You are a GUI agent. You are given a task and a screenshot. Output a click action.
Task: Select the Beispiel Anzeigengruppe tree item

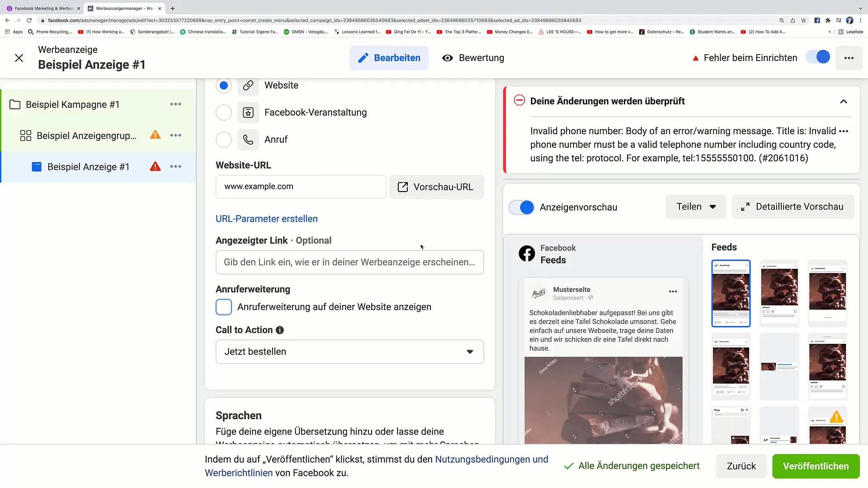(98, 136)
